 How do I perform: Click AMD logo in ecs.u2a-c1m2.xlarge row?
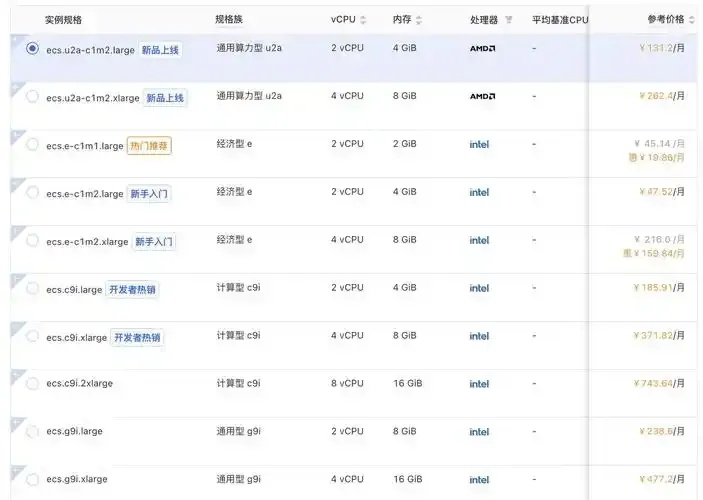click(482, 96)
